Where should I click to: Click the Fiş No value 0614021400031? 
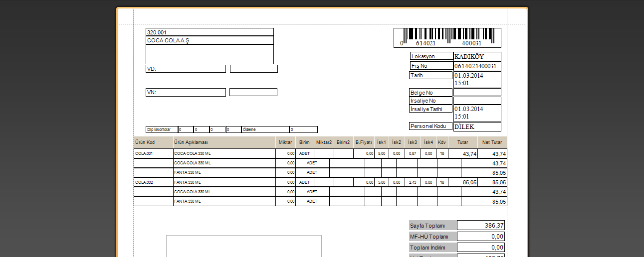pyautogui.click(x=477, y=66)
